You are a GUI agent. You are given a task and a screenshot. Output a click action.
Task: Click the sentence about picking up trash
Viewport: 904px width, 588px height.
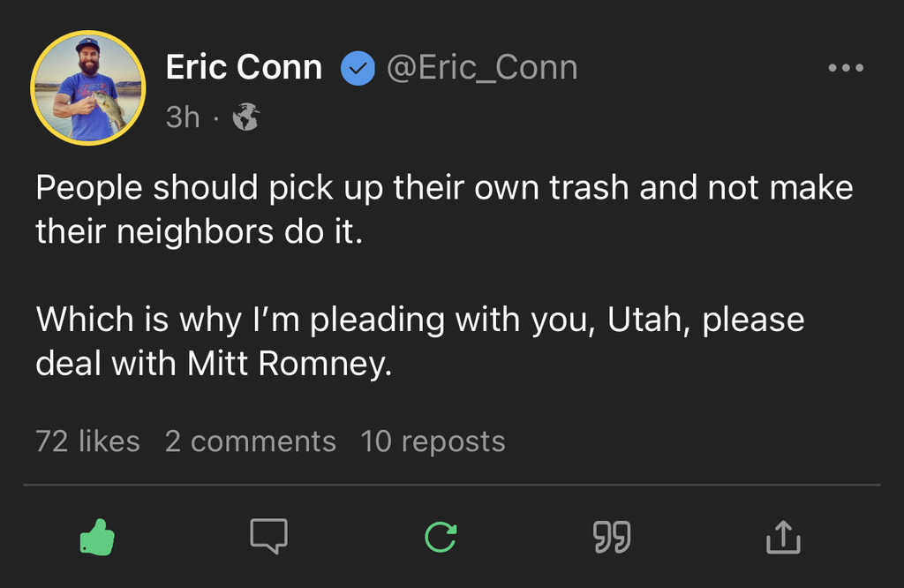point(444,188)
